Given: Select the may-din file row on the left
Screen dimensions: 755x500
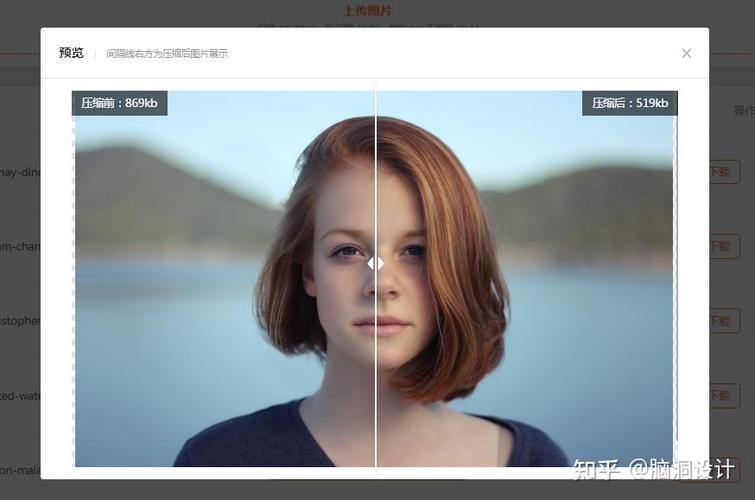Looking at the screenshot, I should tap(20, 172).
